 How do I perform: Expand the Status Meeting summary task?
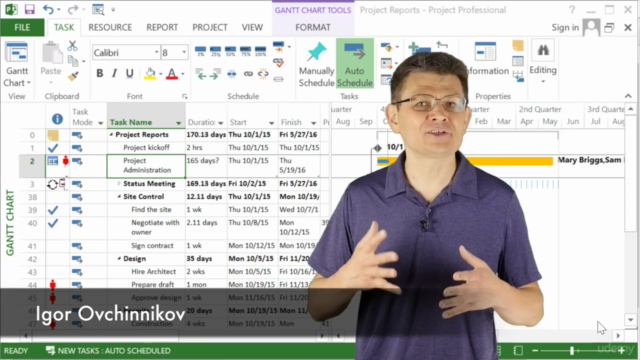(119, 184)
